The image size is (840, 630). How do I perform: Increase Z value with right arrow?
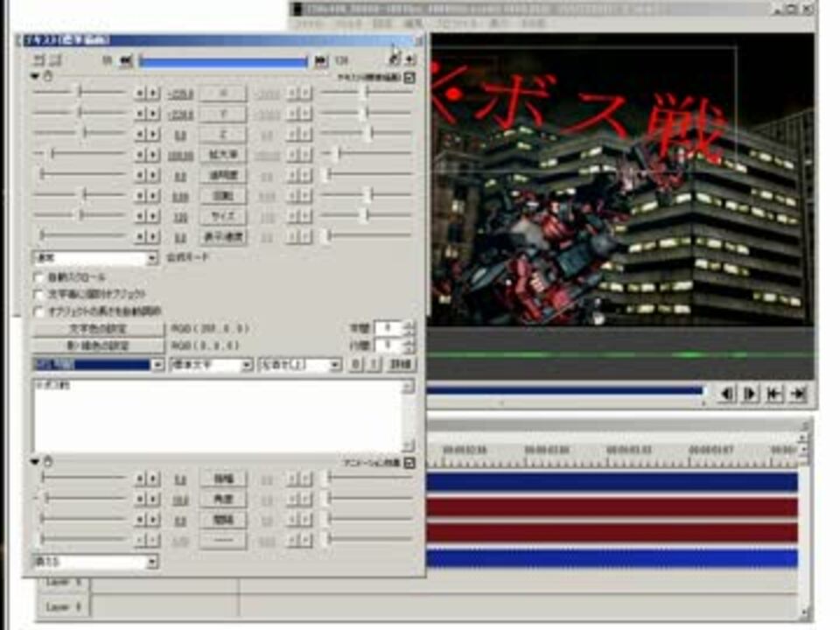153,134
